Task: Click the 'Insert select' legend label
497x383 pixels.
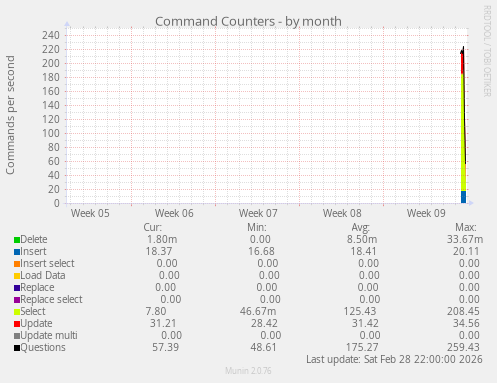Action: (x=47, y=263)
